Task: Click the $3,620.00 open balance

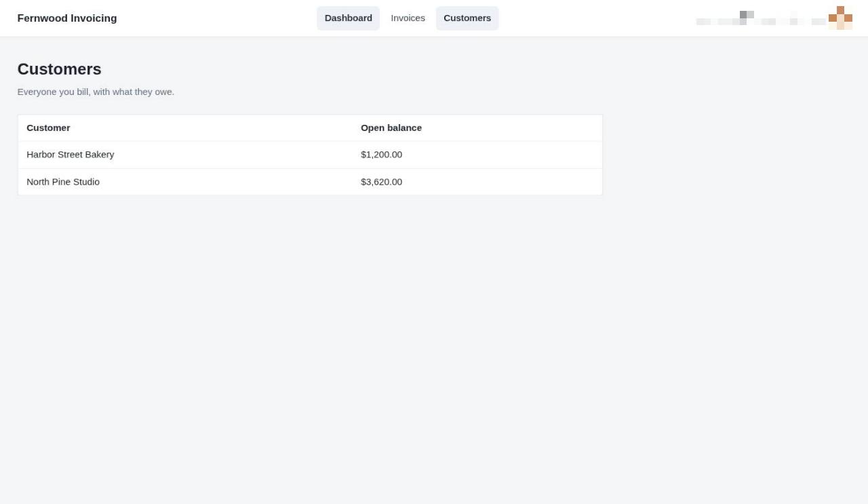Action: [x=381, y=182]
